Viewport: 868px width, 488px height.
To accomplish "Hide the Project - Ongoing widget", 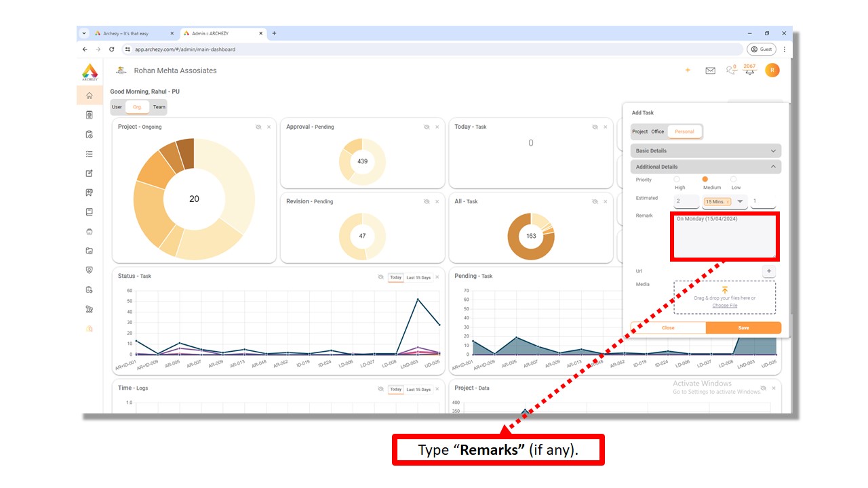I will pos(258,127).
